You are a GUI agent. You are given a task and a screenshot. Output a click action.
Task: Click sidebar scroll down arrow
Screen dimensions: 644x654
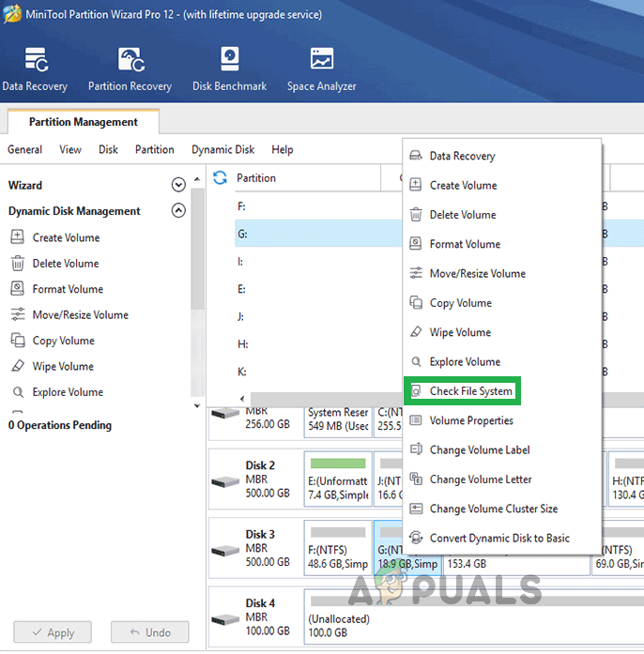197,405
